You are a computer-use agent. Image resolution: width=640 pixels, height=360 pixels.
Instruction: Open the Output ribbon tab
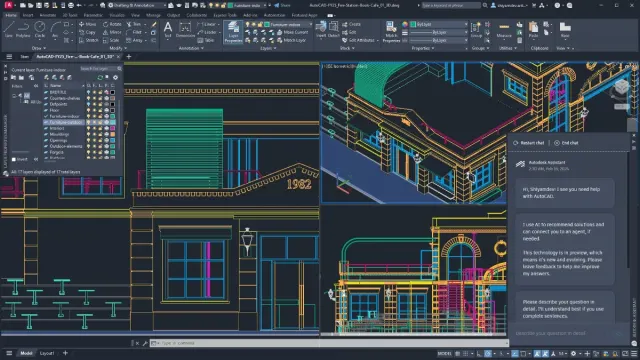(173, 15)
